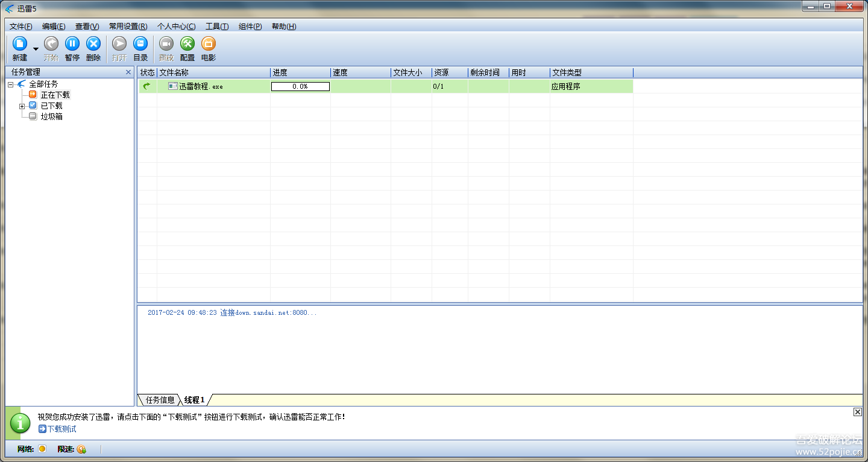
Task: Click the 开始 (Start) toolbar icon
Action: (51, 43)
